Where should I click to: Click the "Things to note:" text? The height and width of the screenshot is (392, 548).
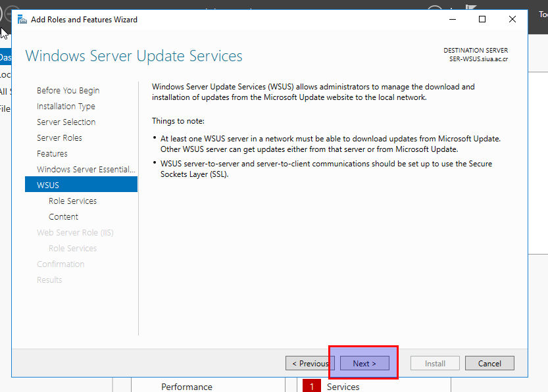click(x=178, y=121)
